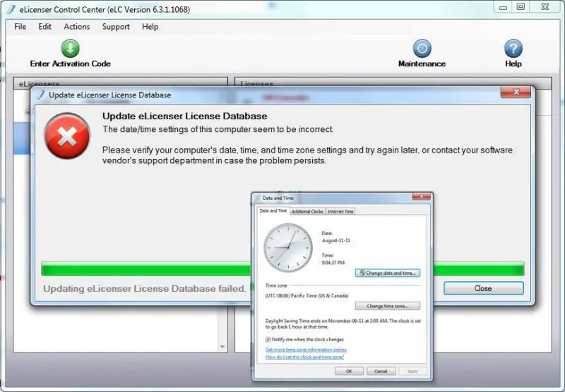Open the Help menu in menu bar
565x392 pixels.
click(150, 27)
